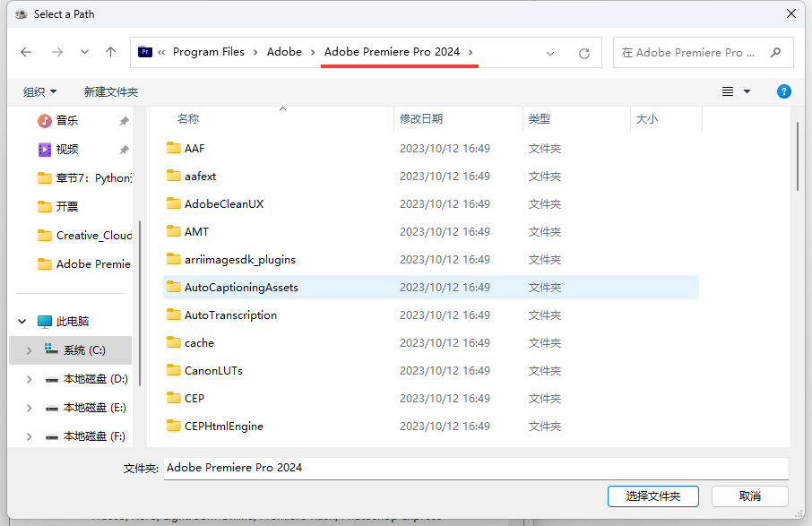812x526 pixels.
Task: Select the AAF folder
Action: (x=431, y=149)
